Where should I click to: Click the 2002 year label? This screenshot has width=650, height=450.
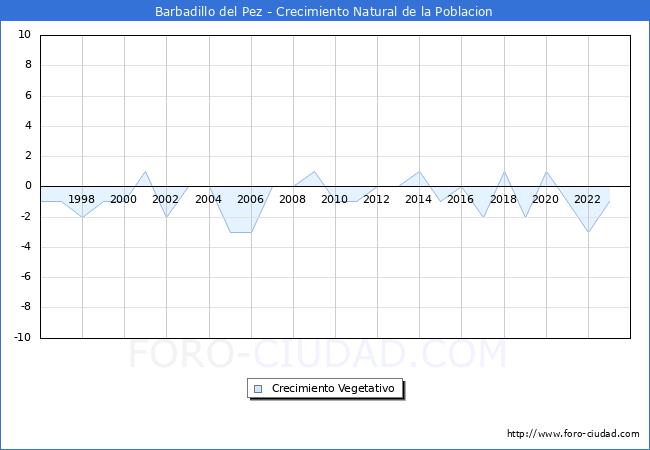(x=165, y=199)
